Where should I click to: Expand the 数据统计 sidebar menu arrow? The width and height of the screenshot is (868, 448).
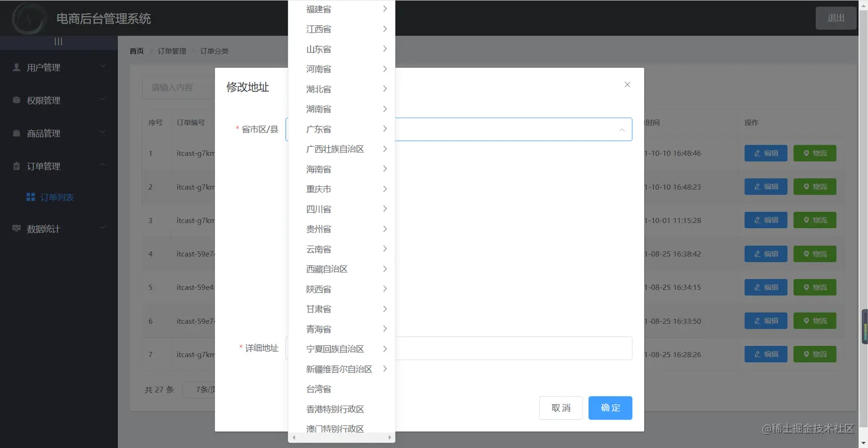click(x=103, y=228)
